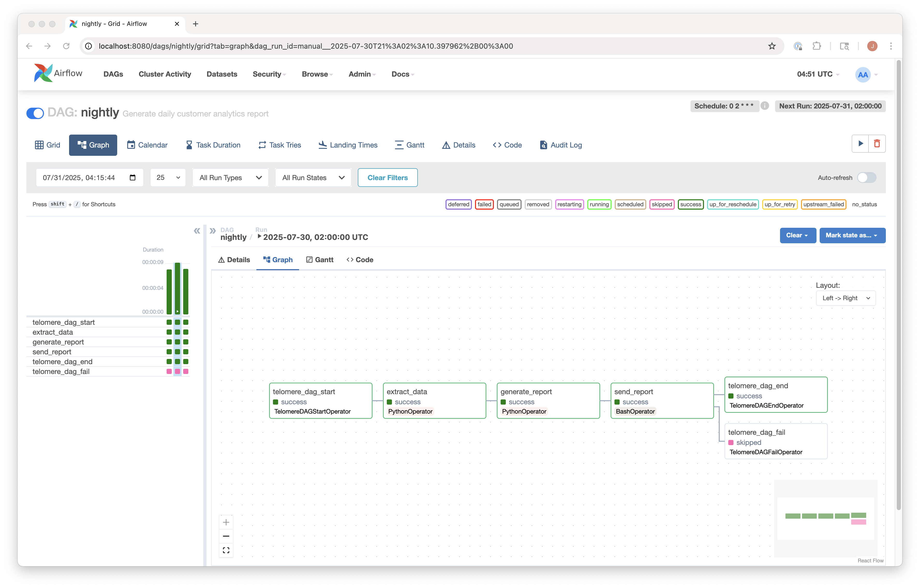Click the schedule info icon

click(x=765, y=106)
